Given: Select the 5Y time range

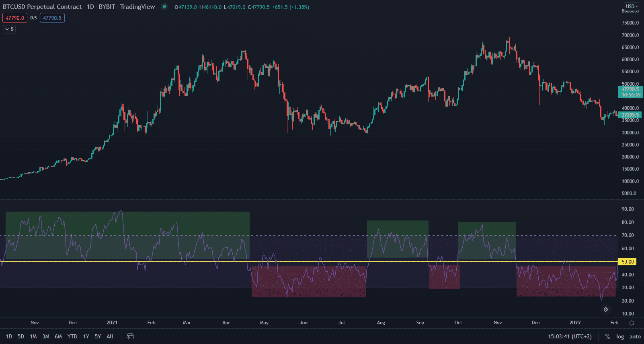Looking at the screenshot, I should pyautogui.click(x=98, y=336).
